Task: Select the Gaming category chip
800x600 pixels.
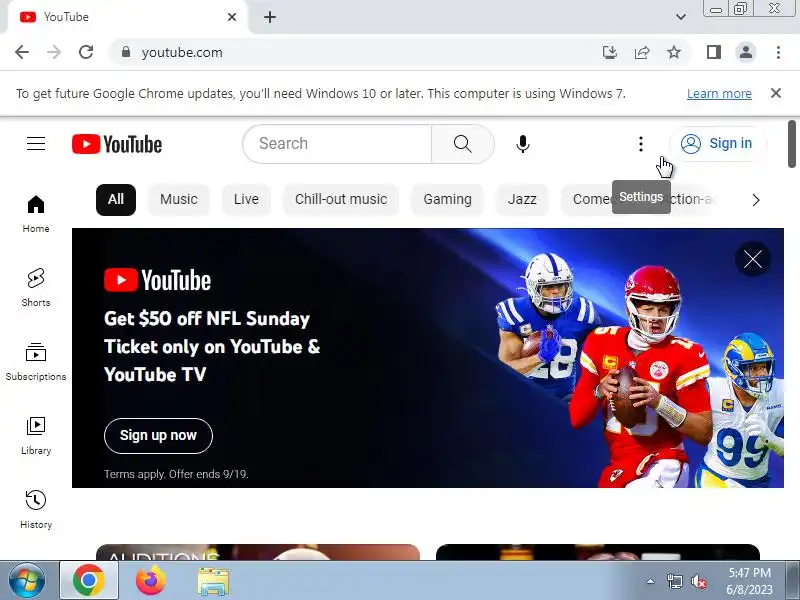Action: pyautogui.click(x=447, y=199)
